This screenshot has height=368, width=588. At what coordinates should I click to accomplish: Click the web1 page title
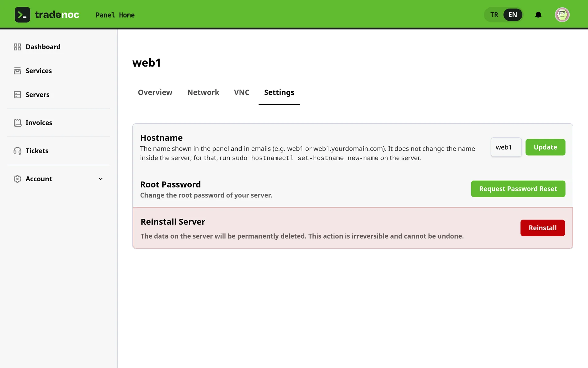(x=147, y=63)
